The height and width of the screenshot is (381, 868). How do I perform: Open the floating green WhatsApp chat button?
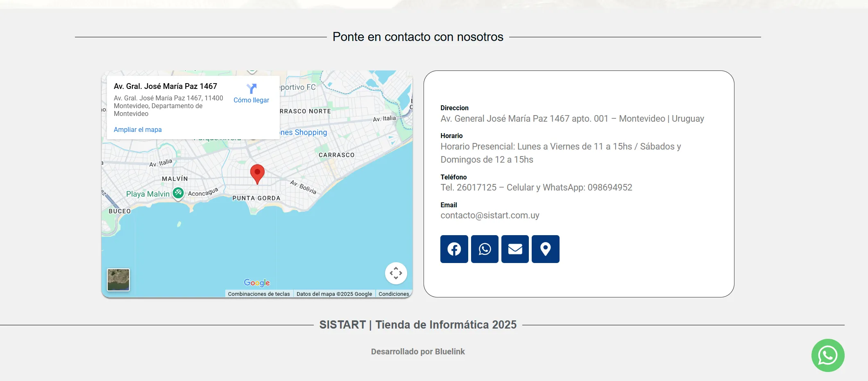click(x=827, y=355)
